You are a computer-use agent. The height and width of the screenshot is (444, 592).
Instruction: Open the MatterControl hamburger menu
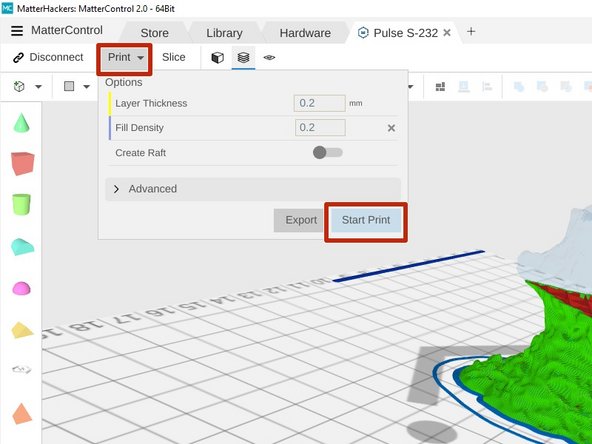coord(17,31)
